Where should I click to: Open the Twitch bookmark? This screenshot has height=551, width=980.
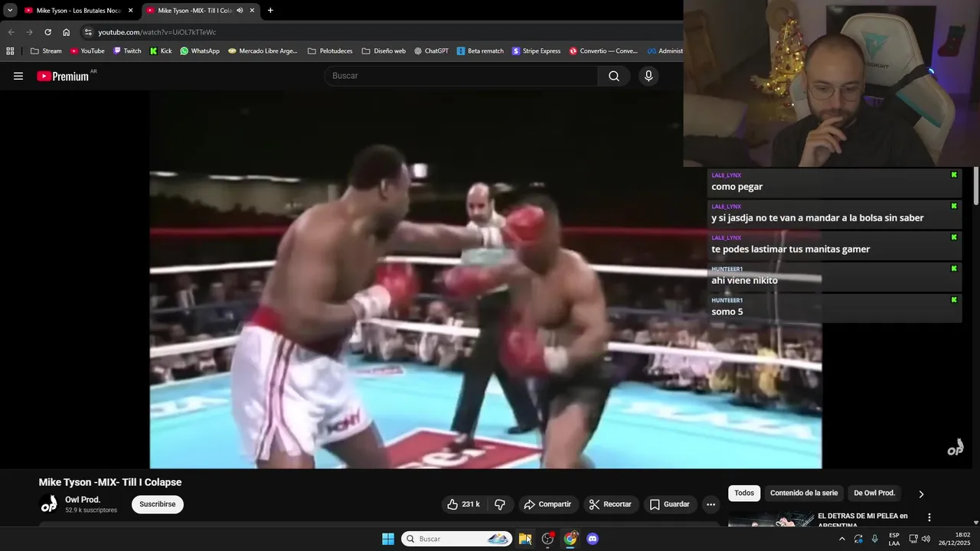(x=127, y=51)
